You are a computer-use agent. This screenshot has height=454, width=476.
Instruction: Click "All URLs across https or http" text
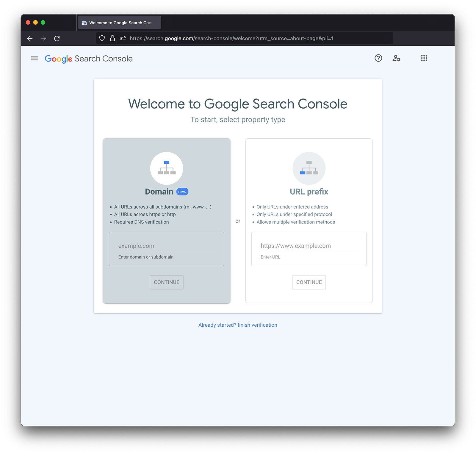145,215
